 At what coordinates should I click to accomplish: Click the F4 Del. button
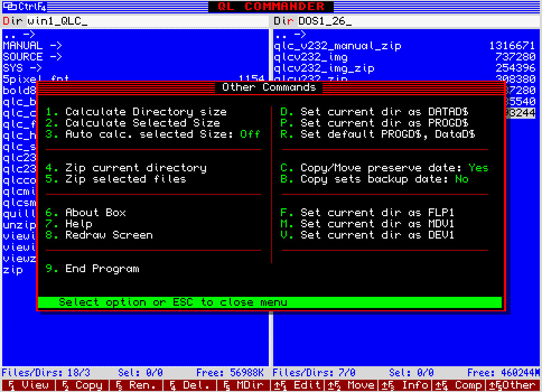click(x=190, y=385)
